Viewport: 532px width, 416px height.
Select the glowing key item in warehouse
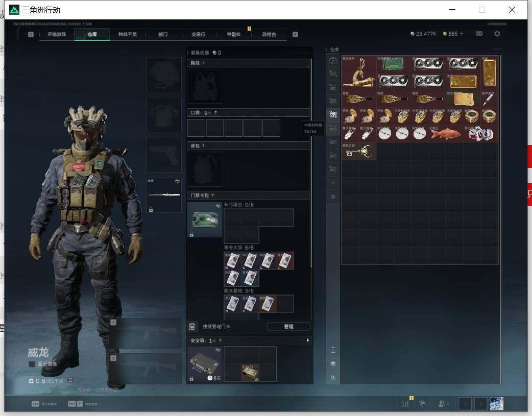coord(358,151)
